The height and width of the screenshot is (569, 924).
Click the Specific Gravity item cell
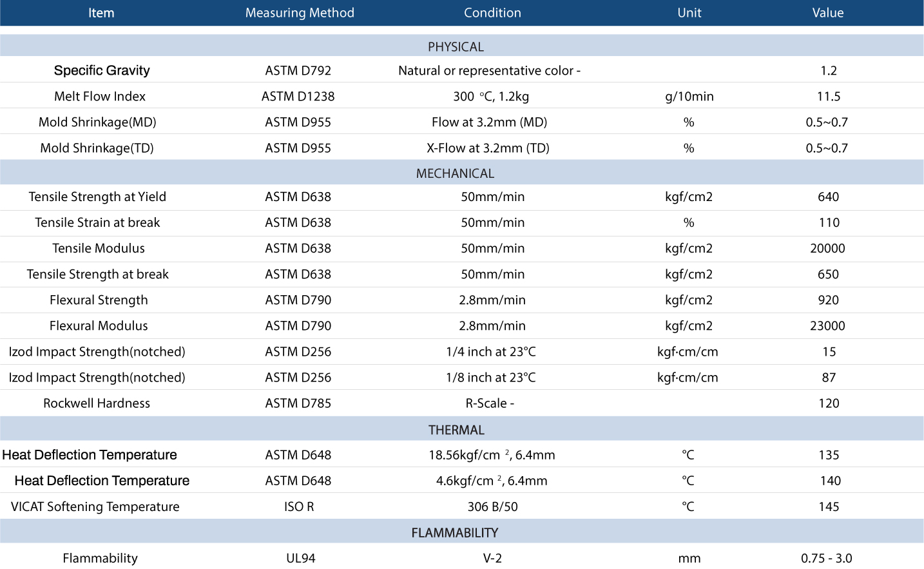pyautogui.click(x=102, y=70)
